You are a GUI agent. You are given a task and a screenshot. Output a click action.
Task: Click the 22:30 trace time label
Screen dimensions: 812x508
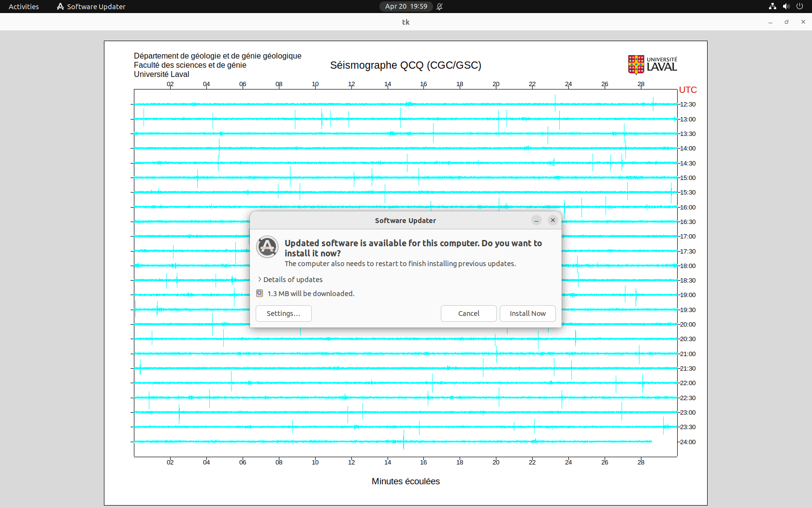coord(688,398)
